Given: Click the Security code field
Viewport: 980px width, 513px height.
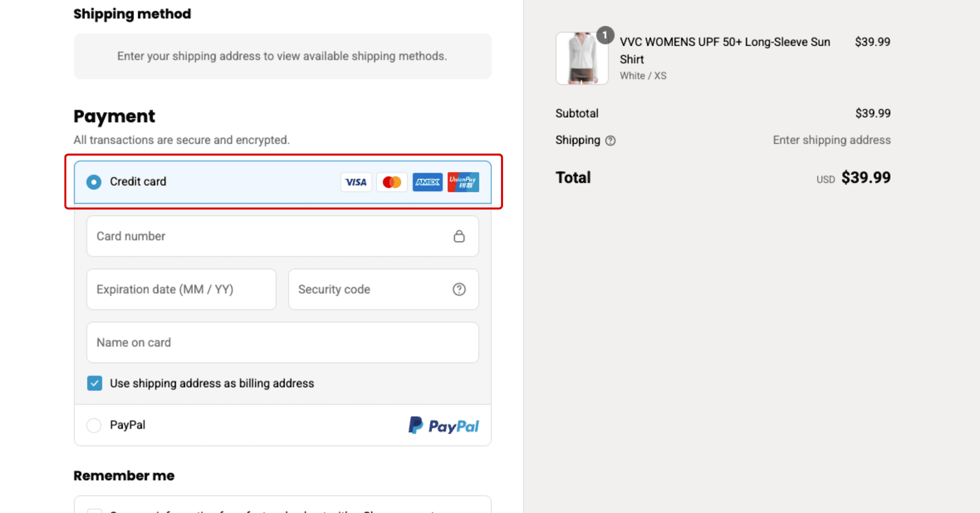Looking at the screenshot, I should 367,289.
